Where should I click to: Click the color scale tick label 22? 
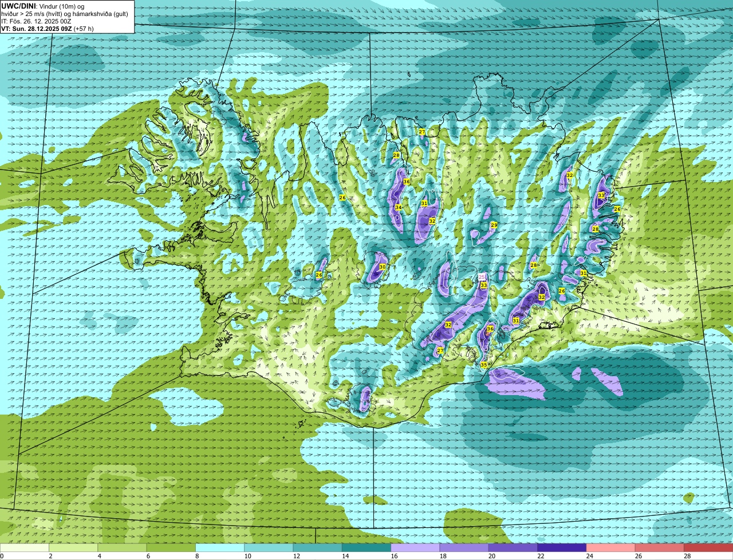[541, 556]
